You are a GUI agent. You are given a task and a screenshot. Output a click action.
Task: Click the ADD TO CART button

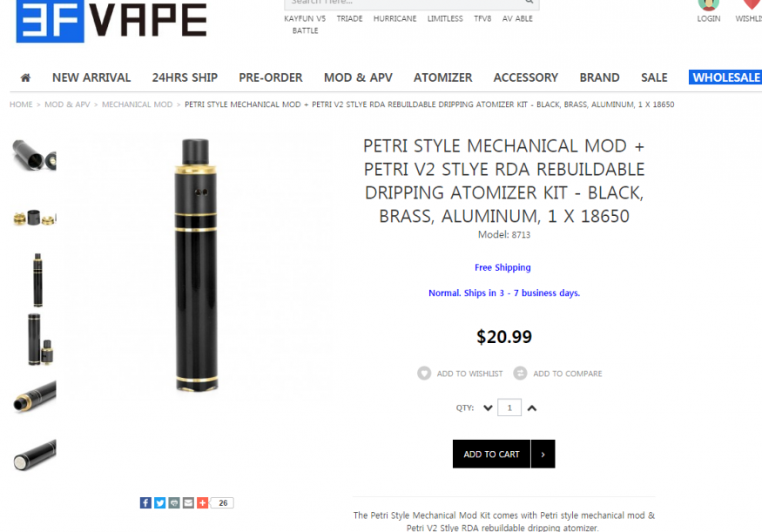click(491, 455)
